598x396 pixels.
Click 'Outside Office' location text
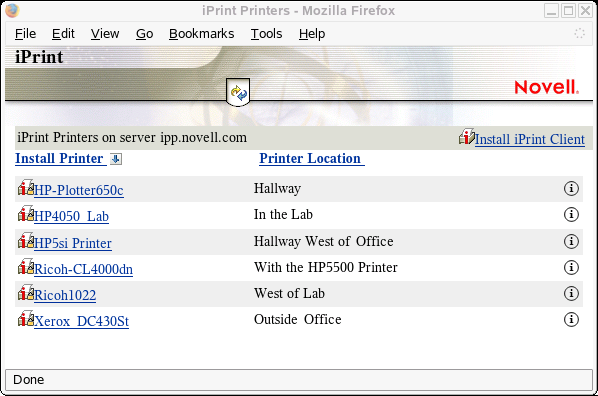[297, 319]
